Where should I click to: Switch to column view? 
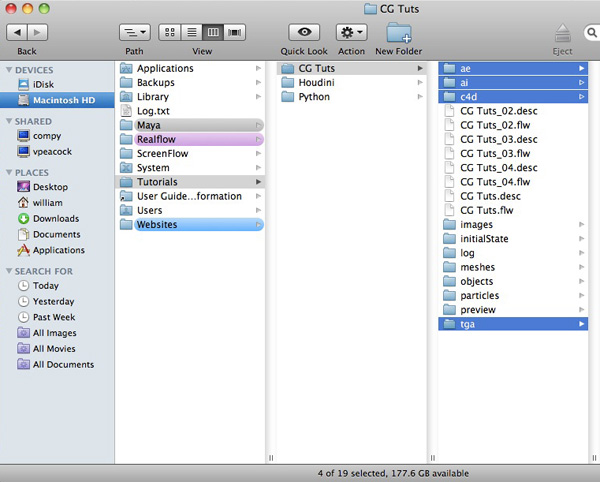[213, 32]
